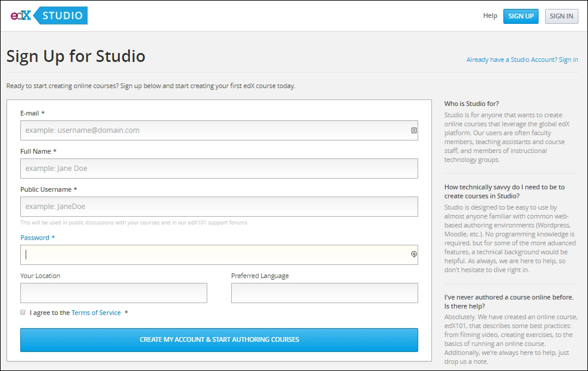Image resolution: width=588 pixels, height=371 pixels.
Task: Click the username hint about edX101 support forums
Action: [134, 223]
